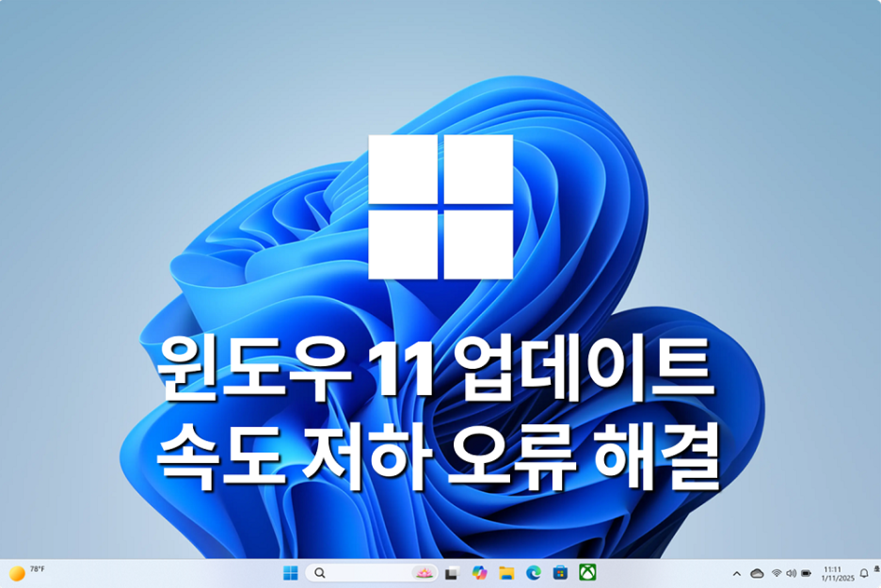The height and width of the screenshot is (588, 881).
Task: Open the OneDrive cloud tray icon
Action: [757, 573]
